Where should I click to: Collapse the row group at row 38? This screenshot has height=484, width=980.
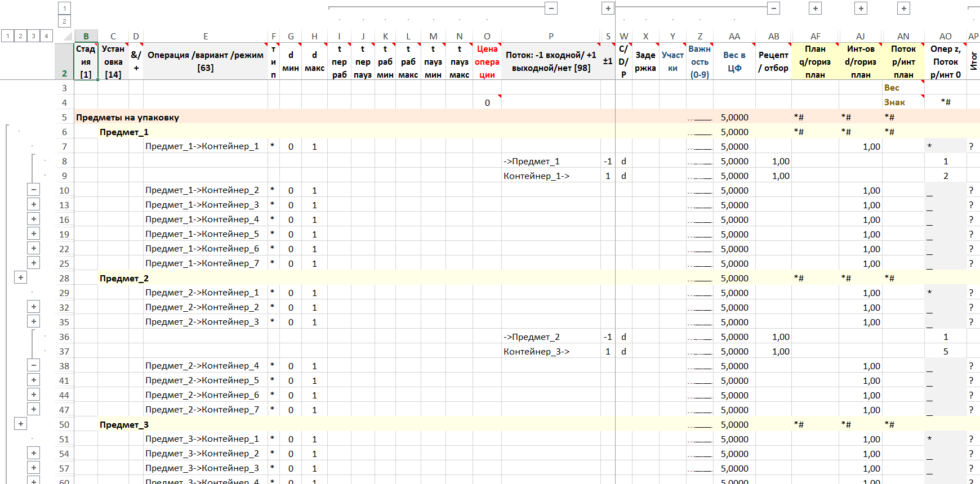34,366
